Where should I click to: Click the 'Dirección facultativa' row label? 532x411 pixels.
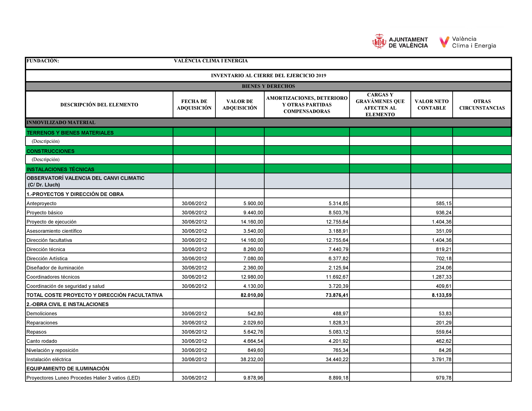tap(49, 240)
